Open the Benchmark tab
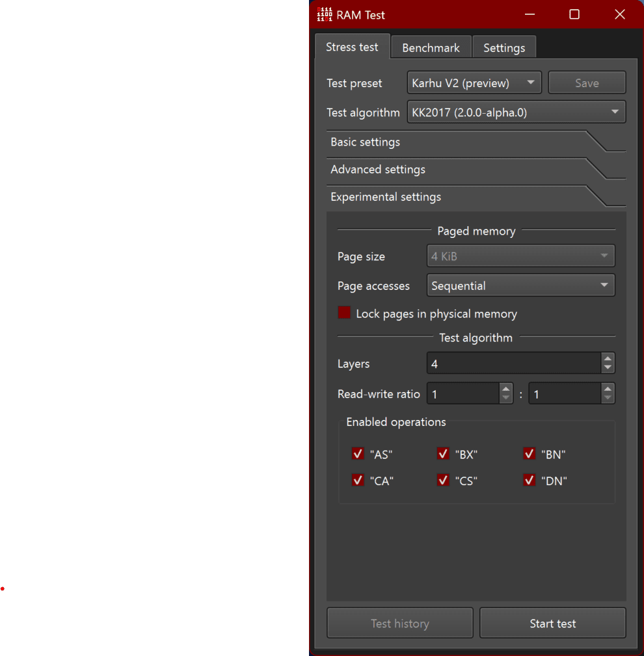 [431, 47]
